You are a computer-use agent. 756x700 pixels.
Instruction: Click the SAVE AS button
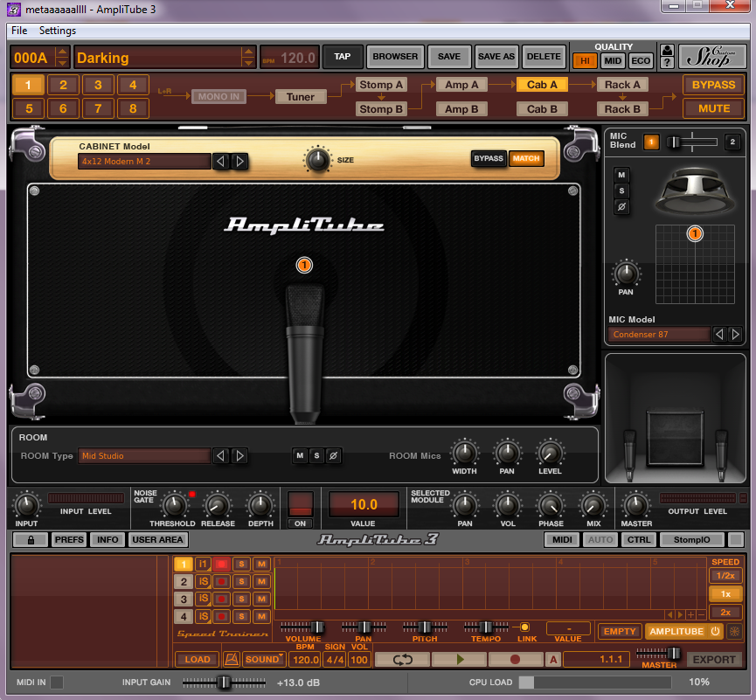[x=496, y=57]
